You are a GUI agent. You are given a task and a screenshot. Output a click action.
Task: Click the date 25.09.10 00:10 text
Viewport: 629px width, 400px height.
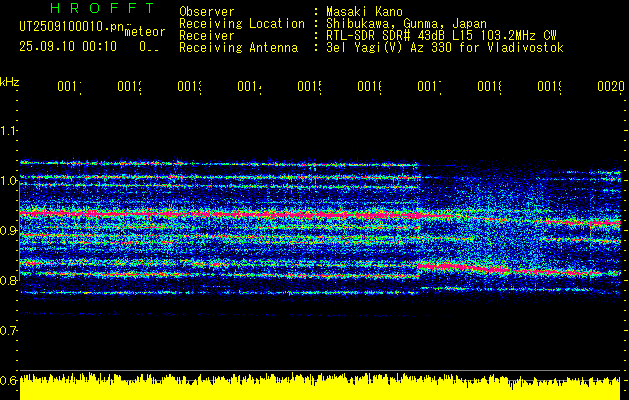pyautogui.click(x=68, y=47)
